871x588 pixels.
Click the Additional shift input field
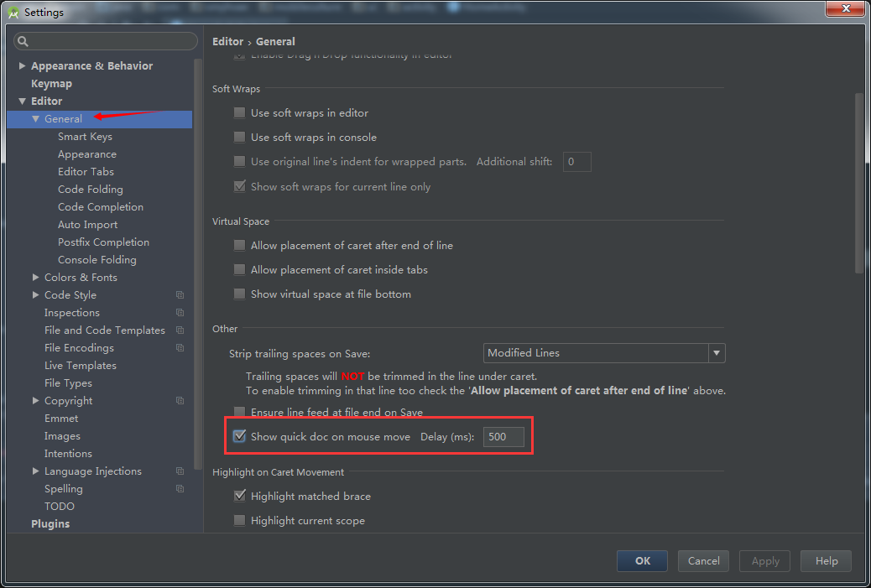[577, 162]
